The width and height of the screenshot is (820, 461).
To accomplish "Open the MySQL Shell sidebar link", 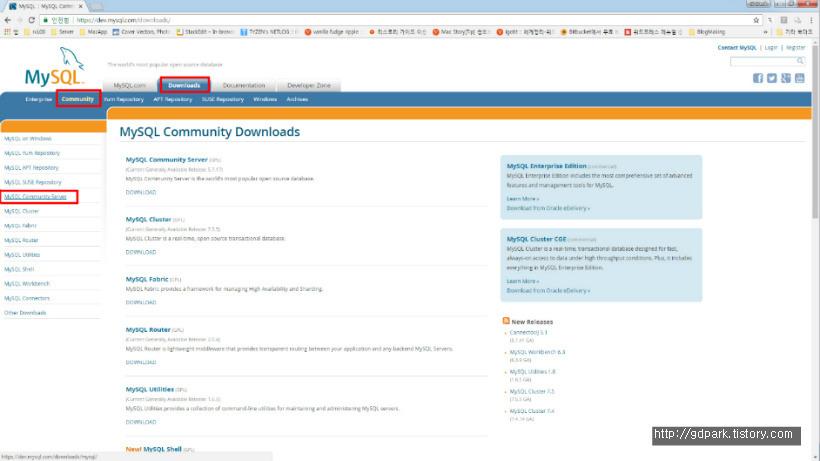I will click(x=19, y=269).
